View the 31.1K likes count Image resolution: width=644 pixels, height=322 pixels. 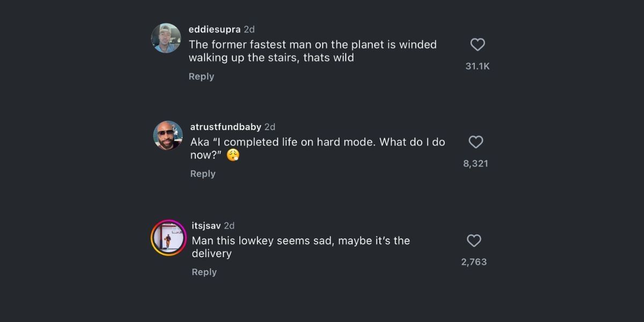[478, 66]
